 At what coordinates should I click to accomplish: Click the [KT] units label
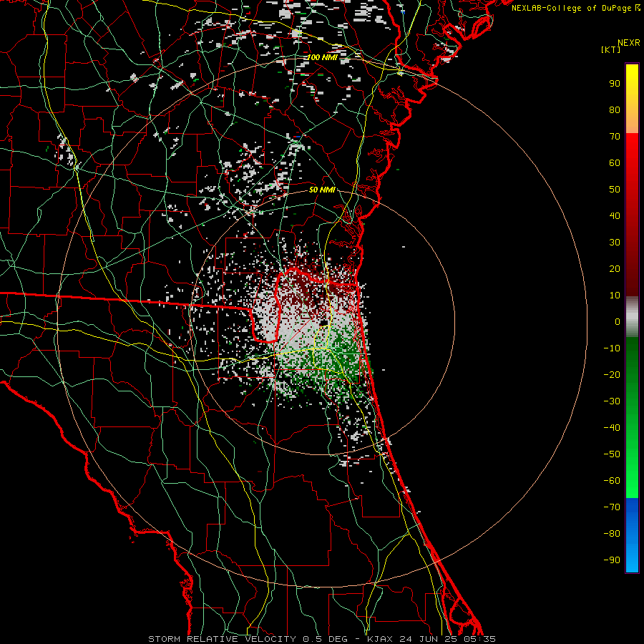click(611, 49)
